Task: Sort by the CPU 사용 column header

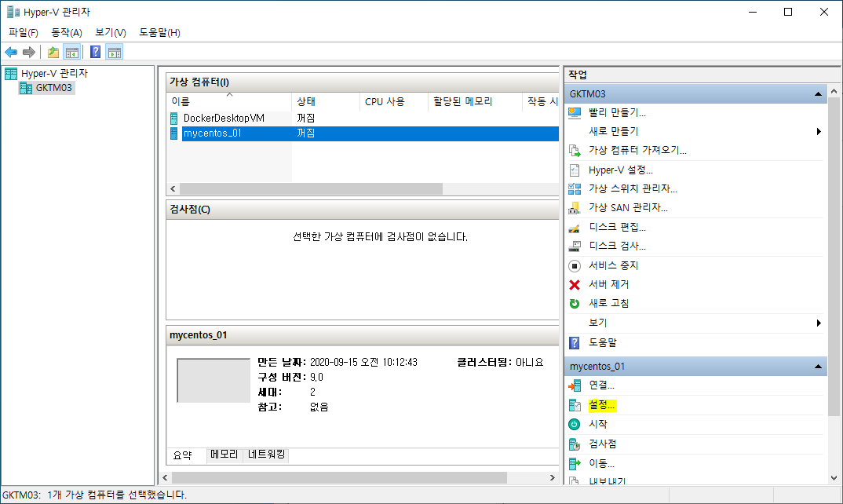Action: pos(394,101)
